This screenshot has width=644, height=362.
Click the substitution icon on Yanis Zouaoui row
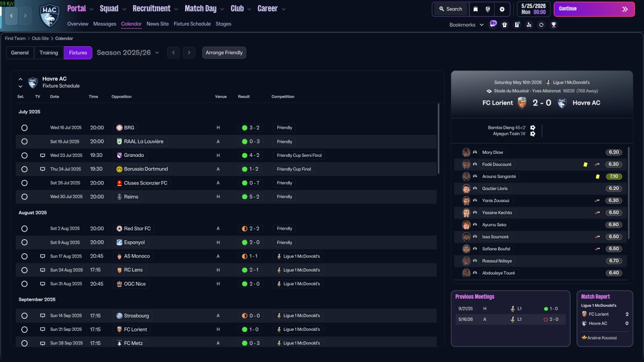click(597, 201)
